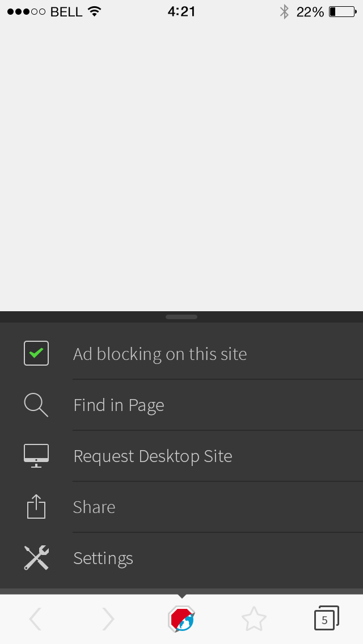Tap the menu panel drag handle
The height and width of the screenshot is (644, 363).
pos(181,317)
